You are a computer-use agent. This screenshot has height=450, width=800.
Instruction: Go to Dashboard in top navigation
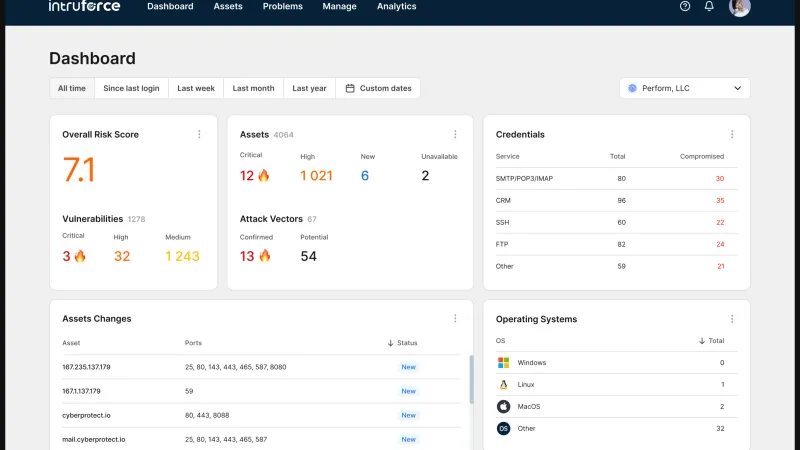[x=170, y=6]
